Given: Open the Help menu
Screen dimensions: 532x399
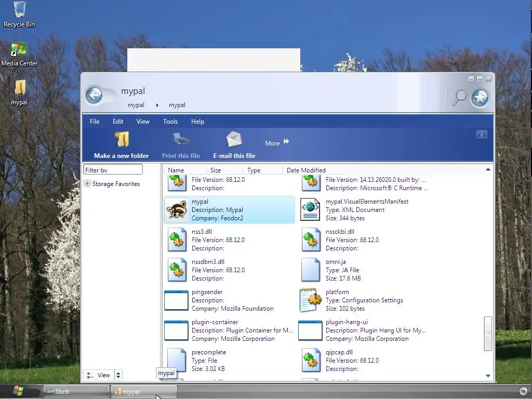Looking at the screenshot, I should tap(197, 122).
